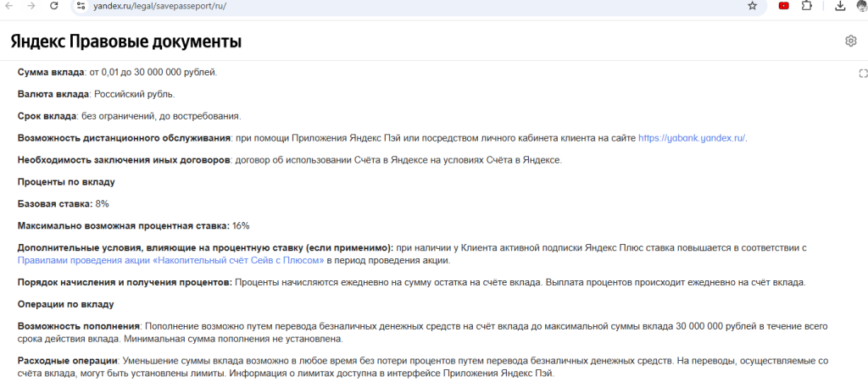This screenshot has height=382, width=868.
Task: Click the 'Базовая ставка: 8%' line
Action: 63,203
